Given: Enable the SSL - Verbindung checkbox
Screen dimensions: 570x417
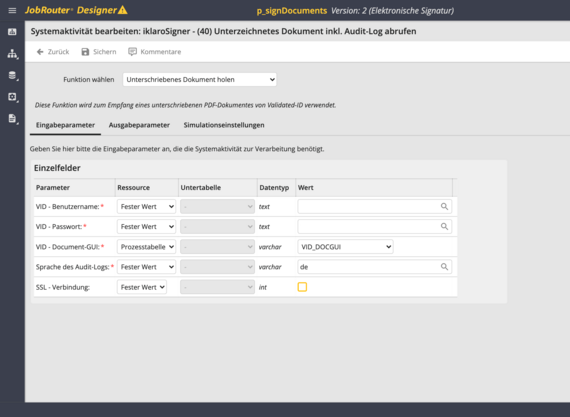Looking at the screenshot, I should [x=302, y=287].
